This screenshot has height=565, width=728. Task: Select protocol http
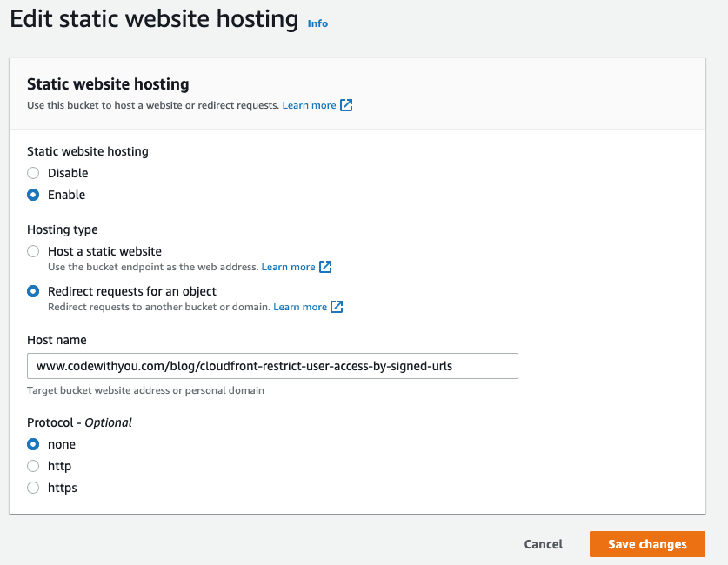pyautogui.click(x=33, y=466)
